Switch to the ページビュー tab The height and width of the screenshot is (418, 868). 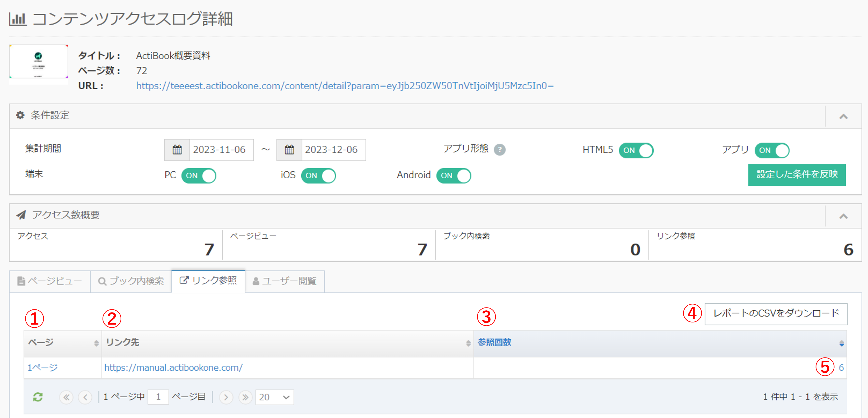tap(50, 281)
